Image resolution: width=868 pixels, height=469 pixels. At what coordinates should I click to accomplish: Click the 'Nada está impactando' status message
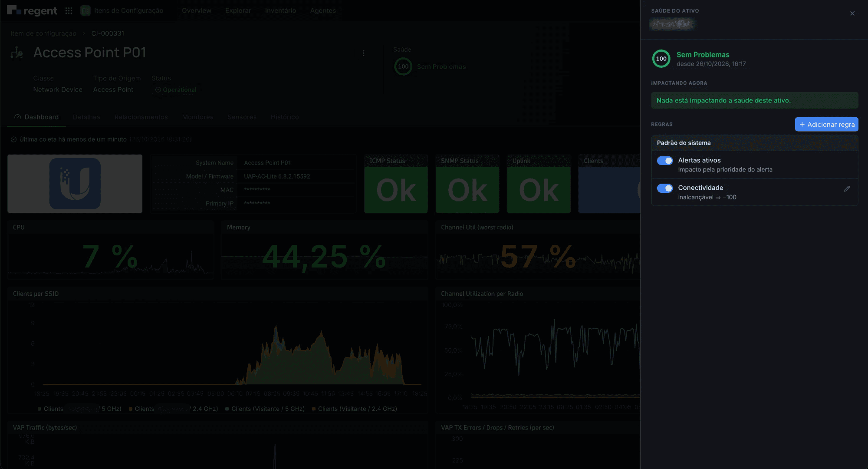coord(754,100)
